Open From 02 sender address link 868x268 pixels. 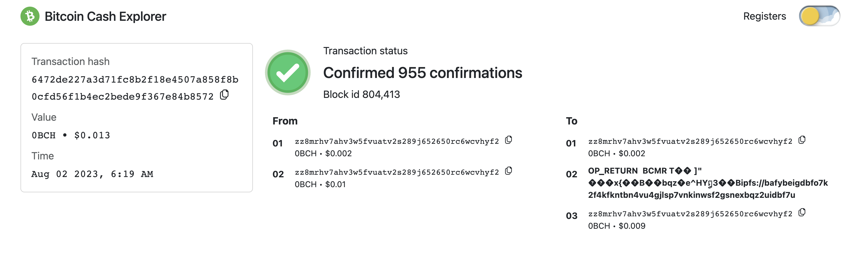tap(397, 172)
